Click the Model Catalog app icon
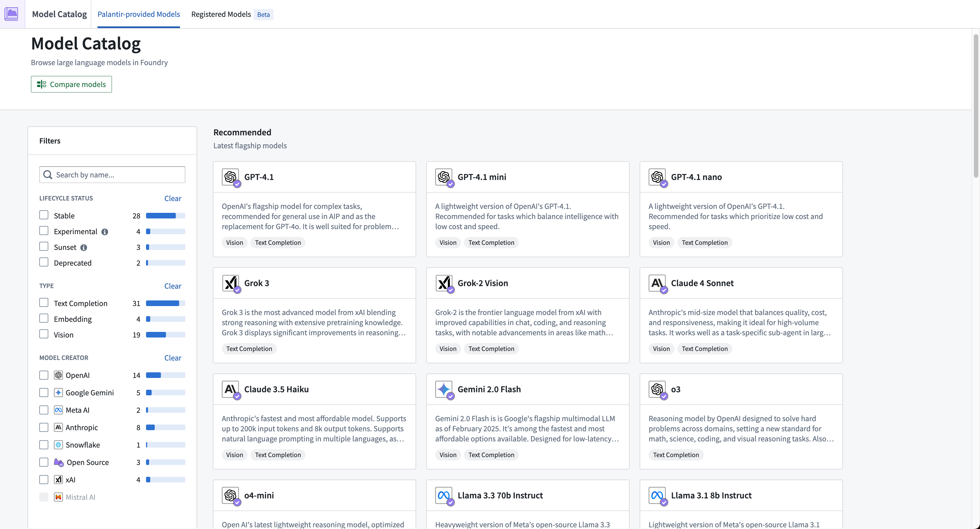Screen dimensions: 980x529 click(12, 14)
